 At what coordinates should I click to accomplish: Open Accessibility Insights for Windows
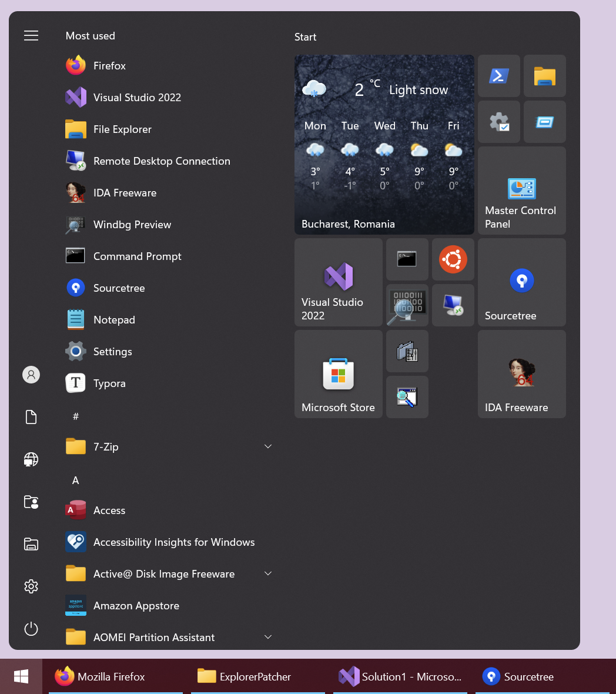pyautogui.click(x=169, y=542)
